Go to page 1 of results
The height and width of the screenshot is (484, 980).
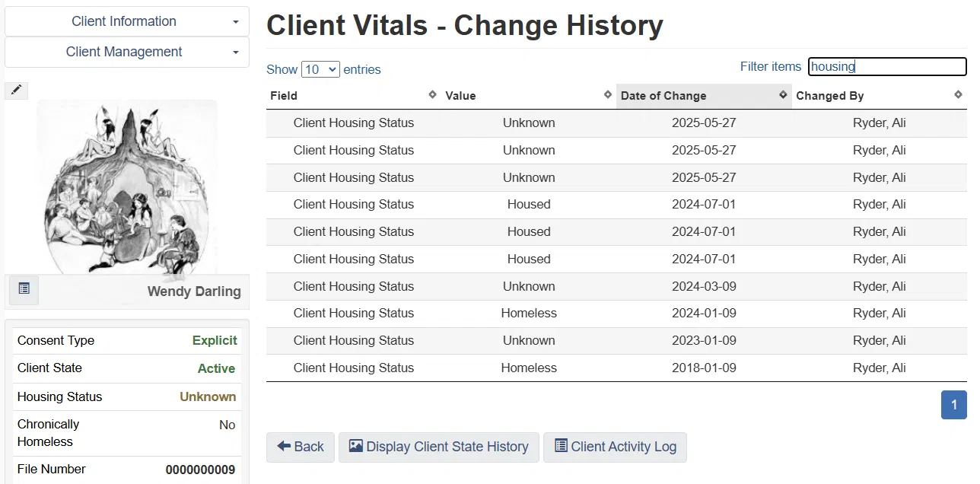point(953,405)
